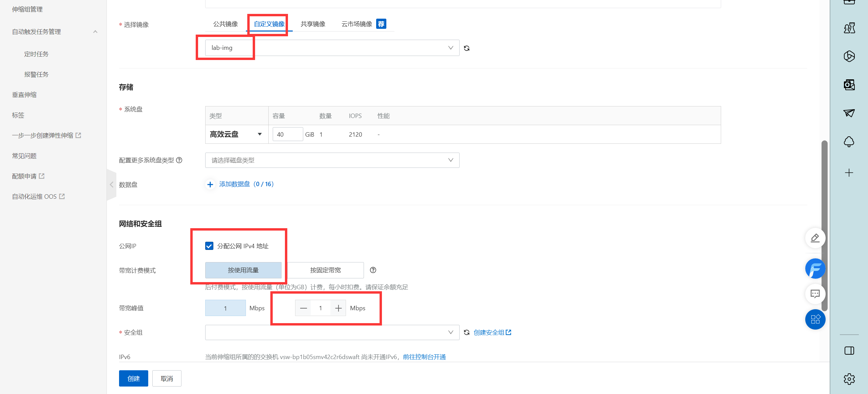Click the 创建 button
This screenshot has width=868, height=394.
[134, 378]
